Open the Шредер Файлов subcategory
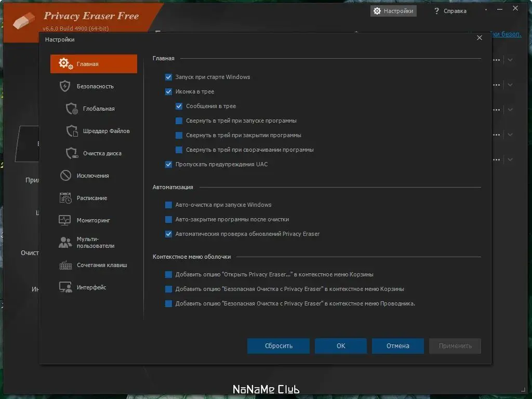 (x=94, y=131)
